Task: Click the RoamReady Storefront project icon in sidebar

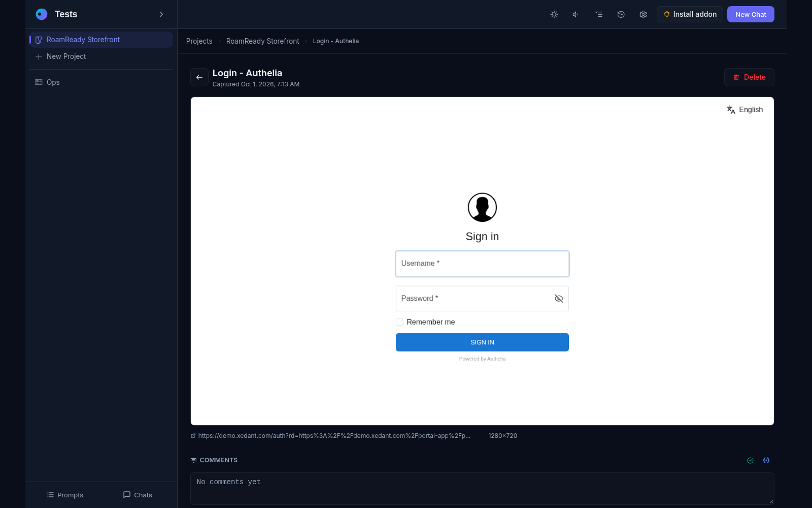Action: (x=39, y=40)
